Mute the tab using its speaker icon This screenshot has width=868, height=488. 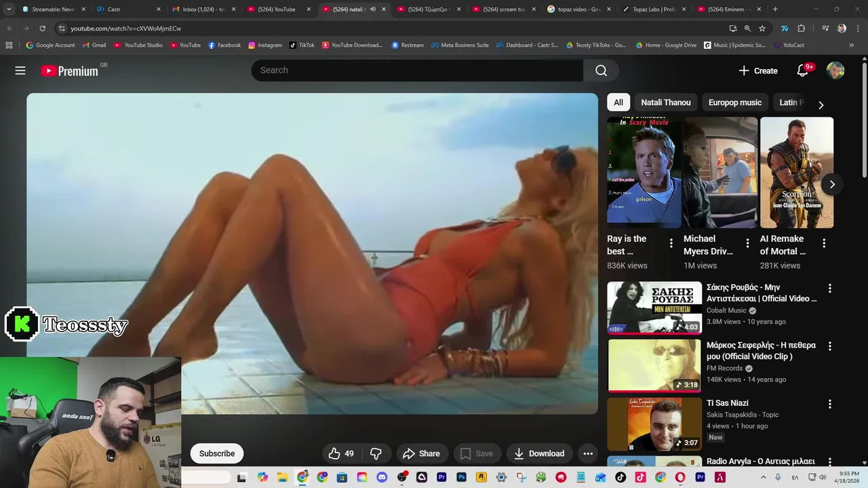(x=372, y=9)
